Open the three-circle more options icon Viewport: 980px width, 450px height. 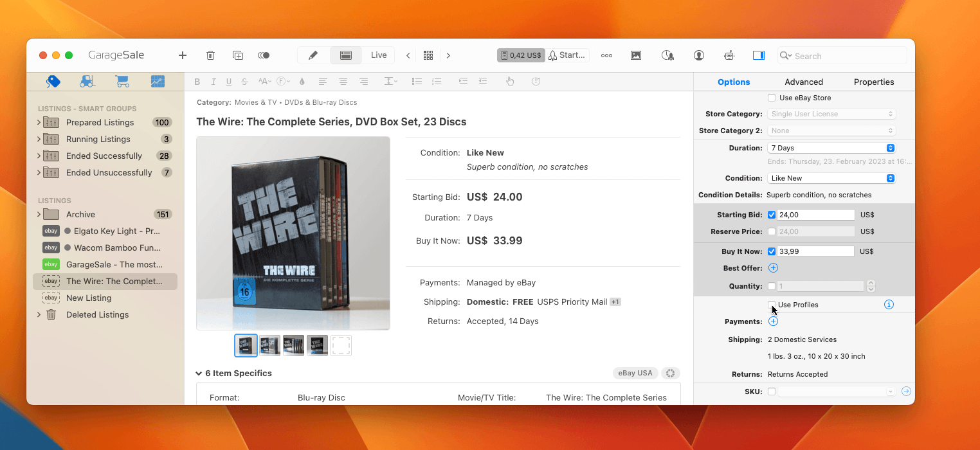(x=606, y=55)
